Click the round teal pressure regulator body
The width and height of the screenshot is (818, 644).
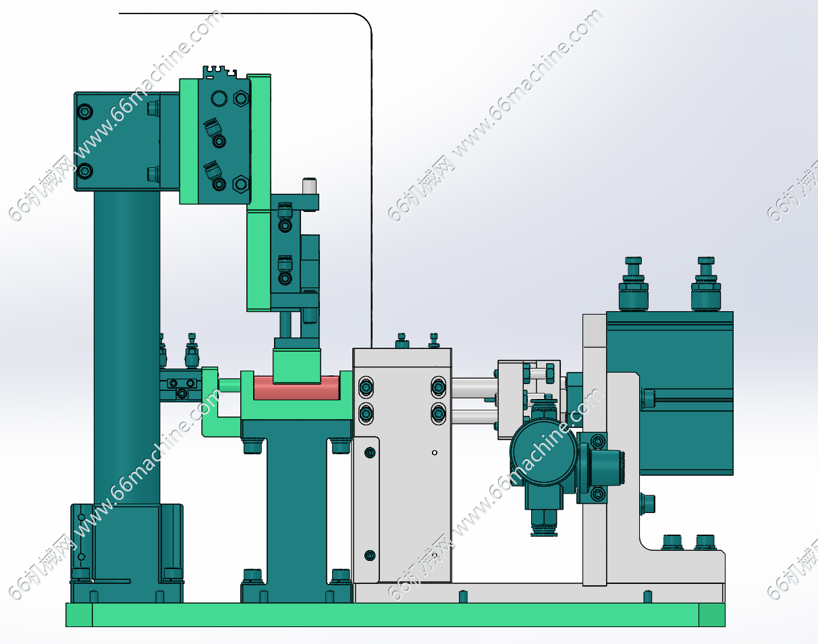[x=542, y=451]
